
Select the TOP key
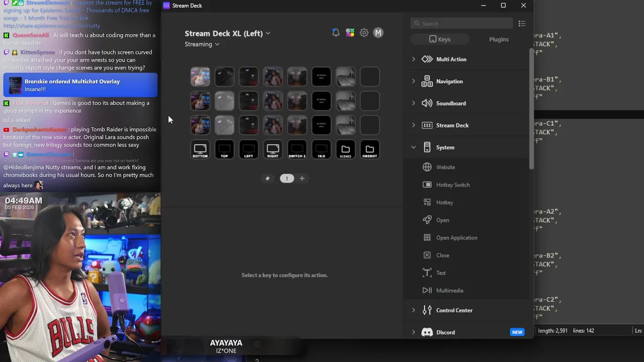tap(224, 150)
